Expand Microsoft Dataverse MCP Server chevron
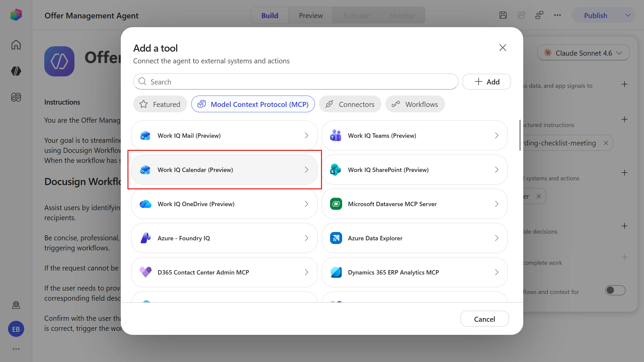The height and width of the screenshot is (362, 644). pos(496,204)
